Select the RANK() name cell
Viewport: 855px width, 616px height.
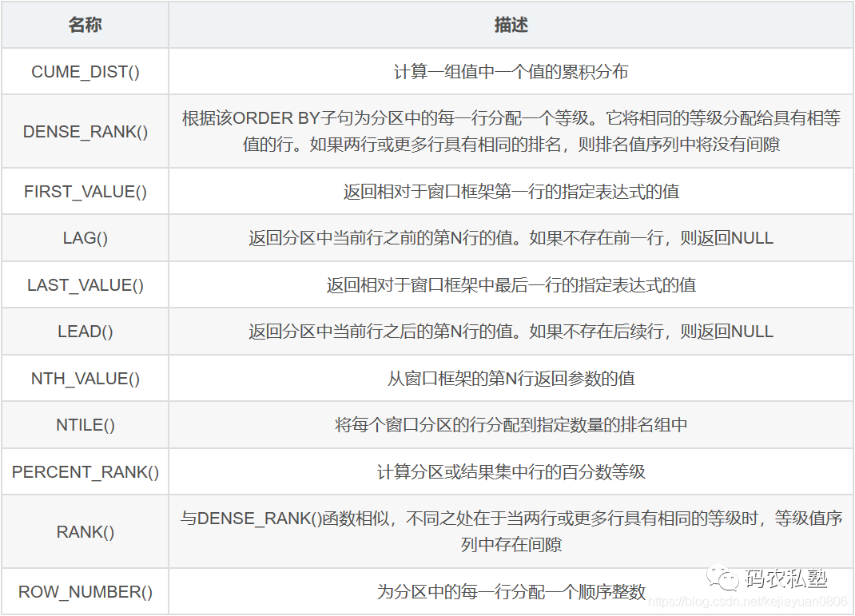coord(85,531)
